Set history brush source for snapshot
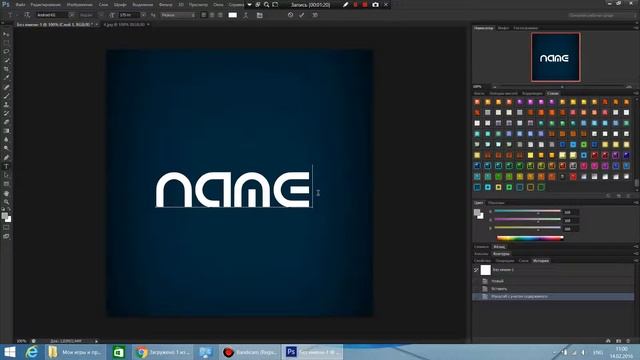 (476, 270)
